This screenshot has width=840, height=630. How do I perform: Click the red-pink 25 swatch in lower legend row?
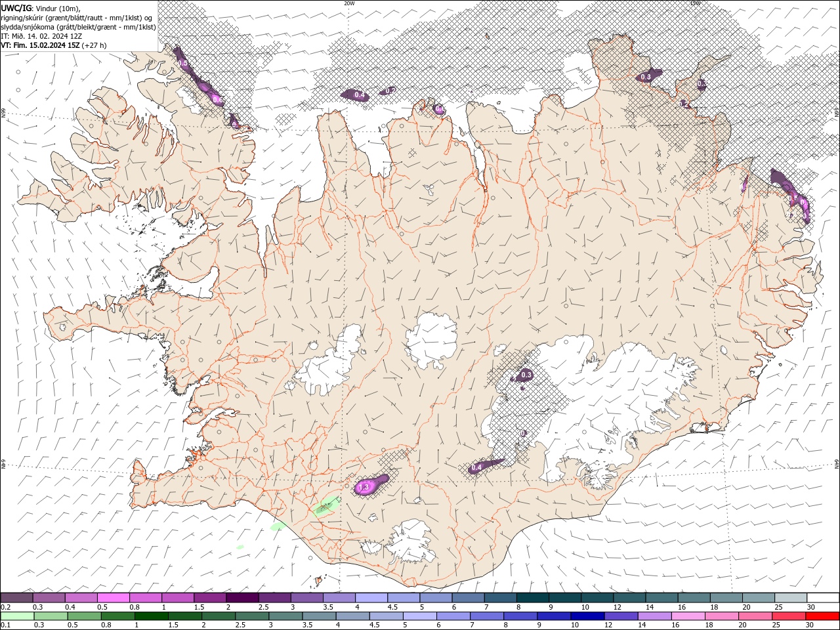[x=788, y=616]
